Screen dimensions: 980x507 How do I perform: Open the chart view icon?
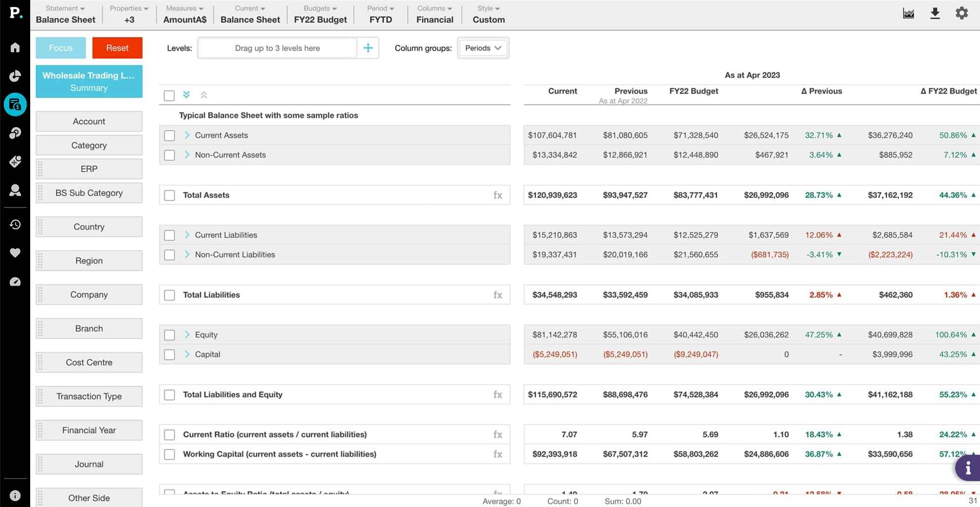coord(908,13)
